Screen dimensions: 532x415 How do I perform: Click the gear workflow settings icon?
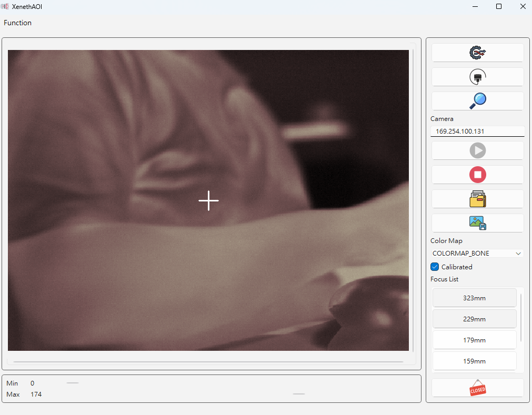click(477, 53)
